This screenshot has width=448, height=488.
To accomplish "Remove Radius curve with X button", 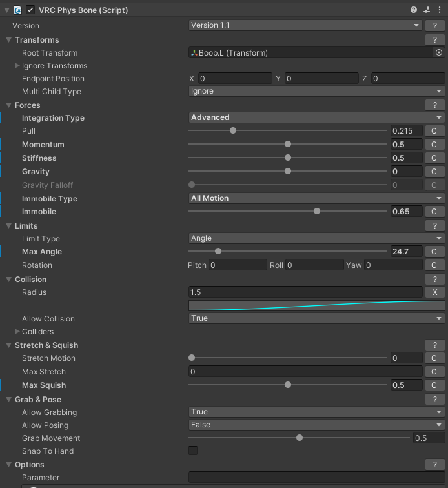I will pos(434,292).
